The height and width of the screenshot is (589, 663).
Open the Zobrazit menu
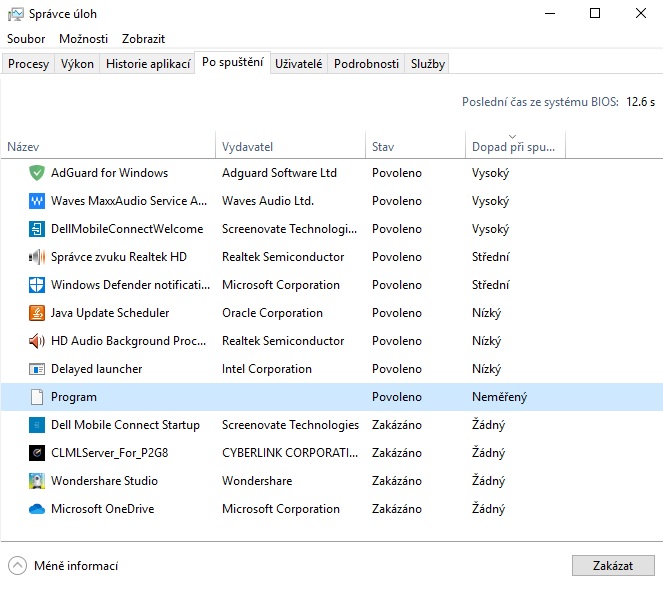click(x=143, y=39)
